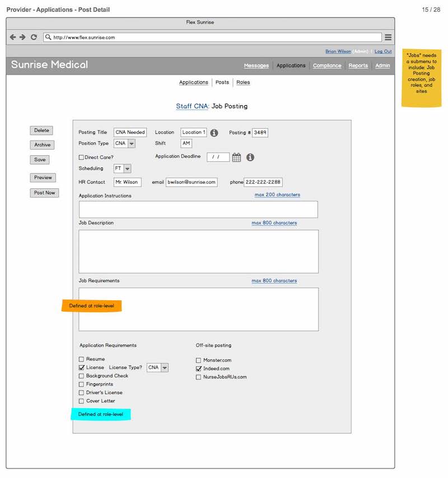448x478 pixels.
Task: Focus the HR Contact name field
Action: point(127,182)
